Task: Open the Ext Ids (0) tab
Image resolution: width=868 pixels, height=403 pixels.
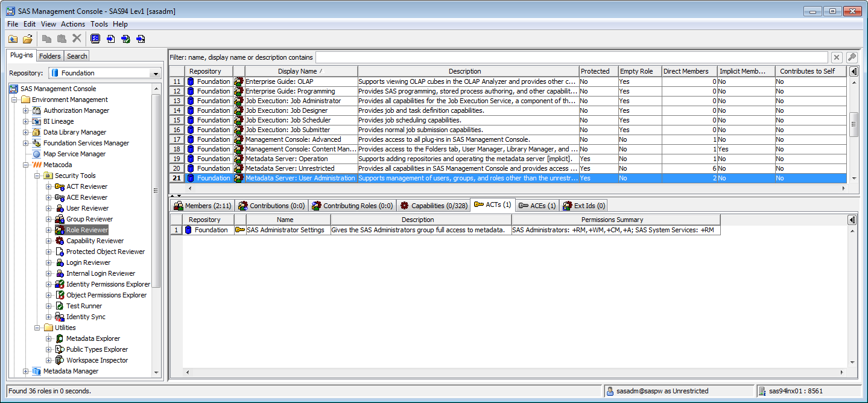Action: click(583, 206)
